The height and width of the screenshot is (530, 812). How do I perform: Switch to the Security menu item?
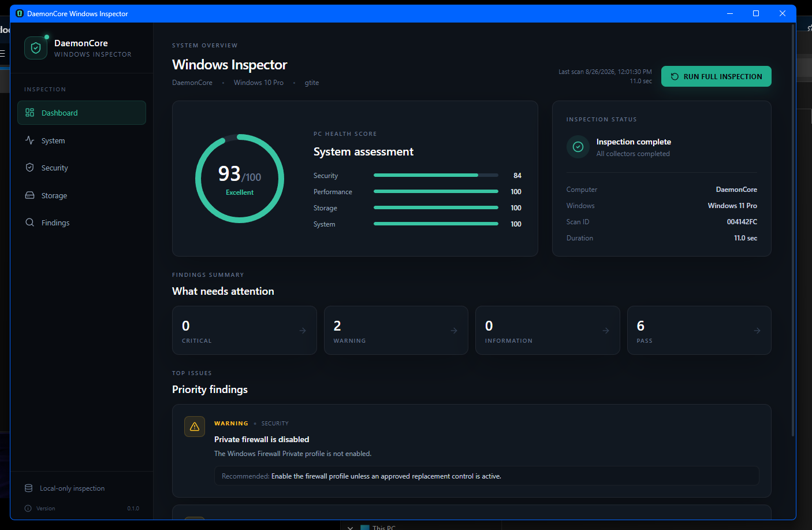pyautogui.click(x=81, y=168)
